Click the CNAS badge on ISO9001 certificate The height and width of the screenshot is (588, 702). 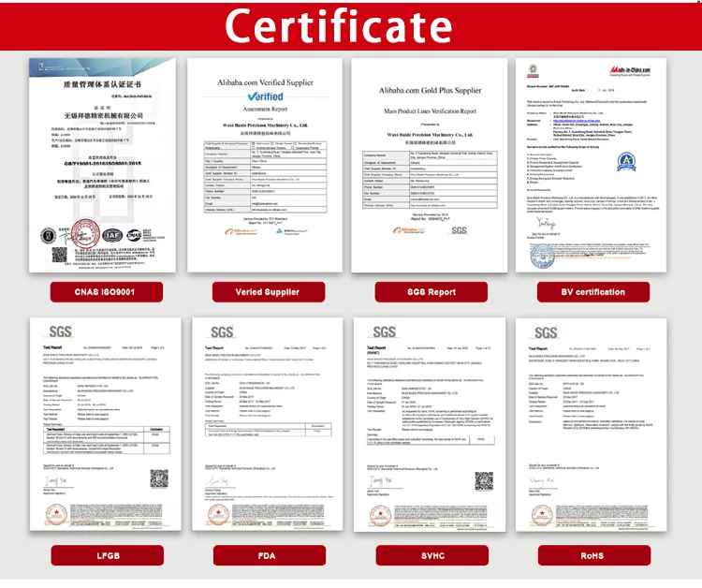[134, 235]
